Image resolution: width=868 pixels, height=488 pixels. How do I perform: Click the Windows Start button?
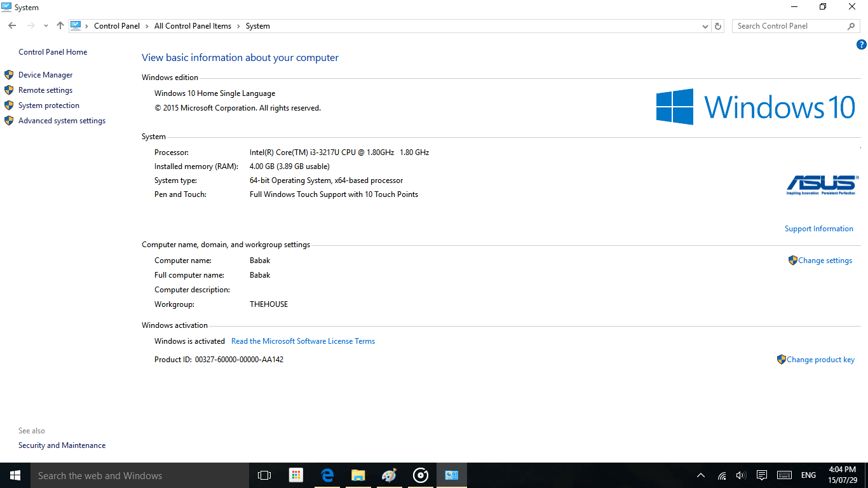pyautogui.click(x=15, y=475)
